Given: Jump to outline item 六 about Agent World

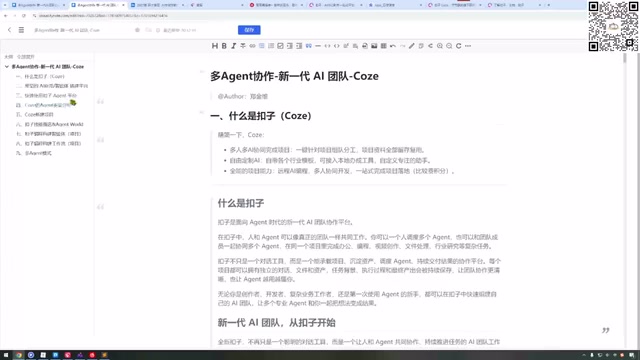Looking at the screenshot, I should click(49, 124).
